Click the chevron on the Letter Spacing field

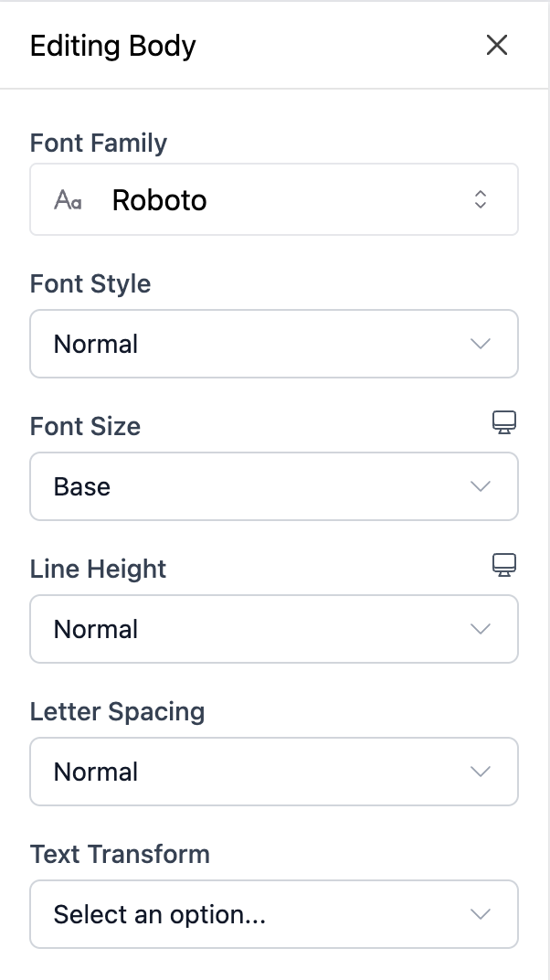pyautogui.click(x=480, y=772)
